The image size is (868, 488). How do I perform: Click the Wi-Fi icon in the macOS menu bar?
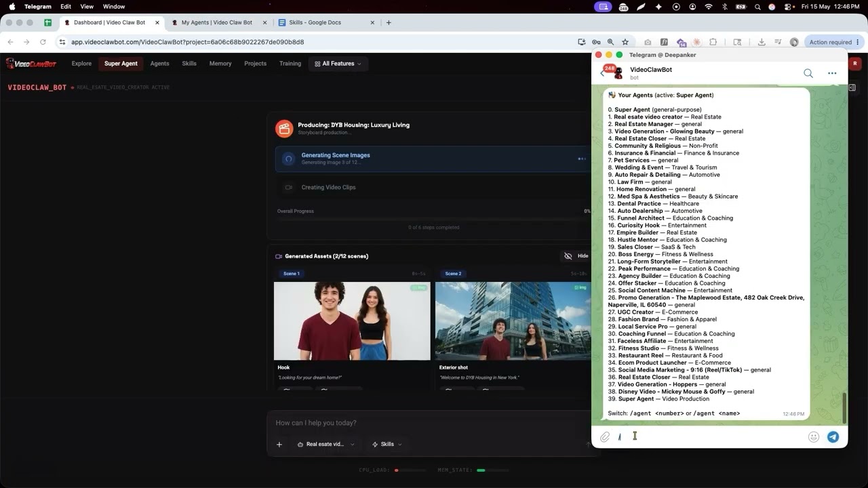click(x=709, y=7)
